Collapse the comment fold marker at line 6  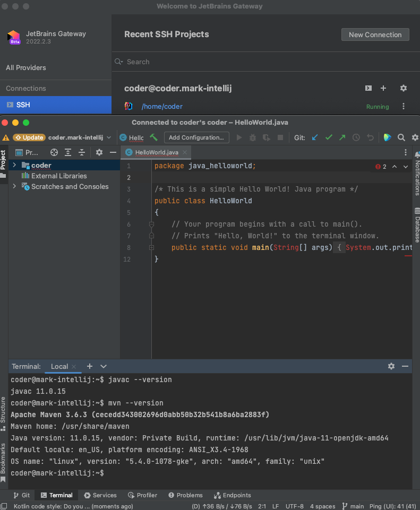[151, 224]
